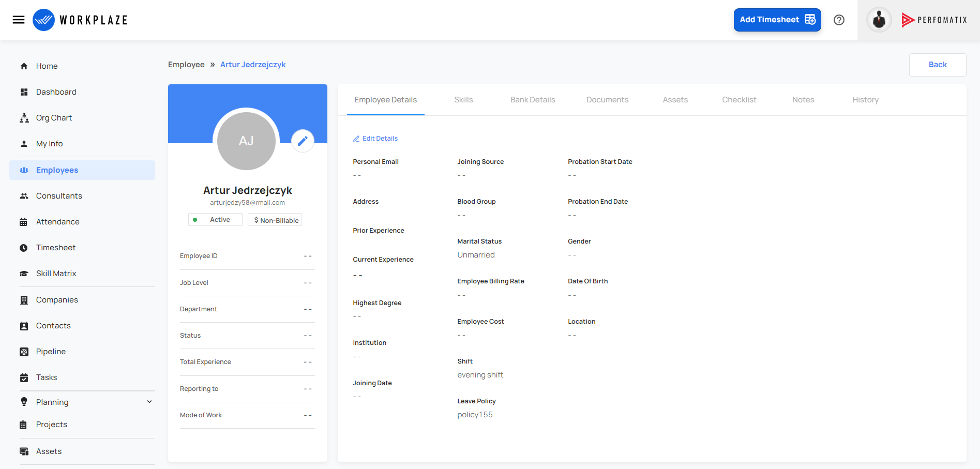The width and height of the screenshot is (980, 469).
Task: Click the Org Chart hierarchy icon
Action: [x=24, y=118]
